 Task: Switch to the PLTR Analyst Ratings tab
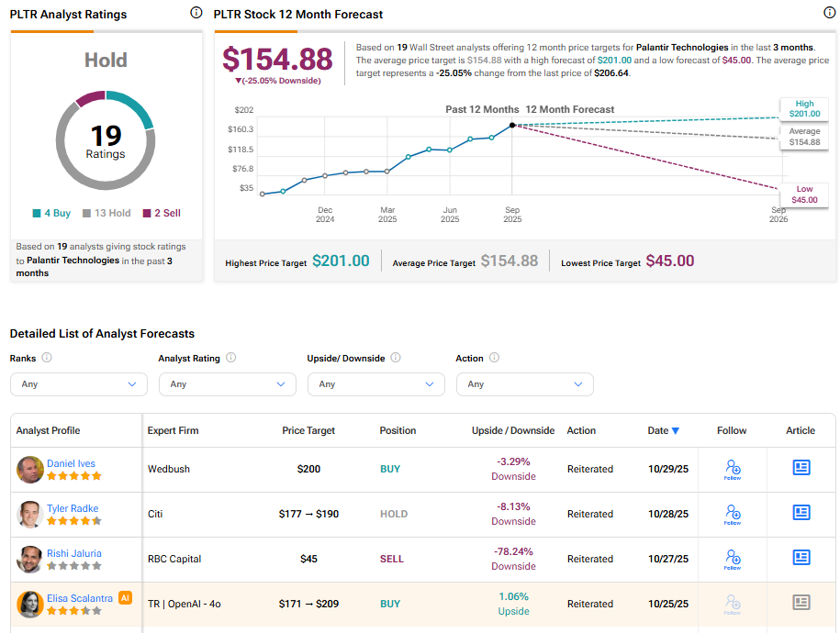[69, 14]
